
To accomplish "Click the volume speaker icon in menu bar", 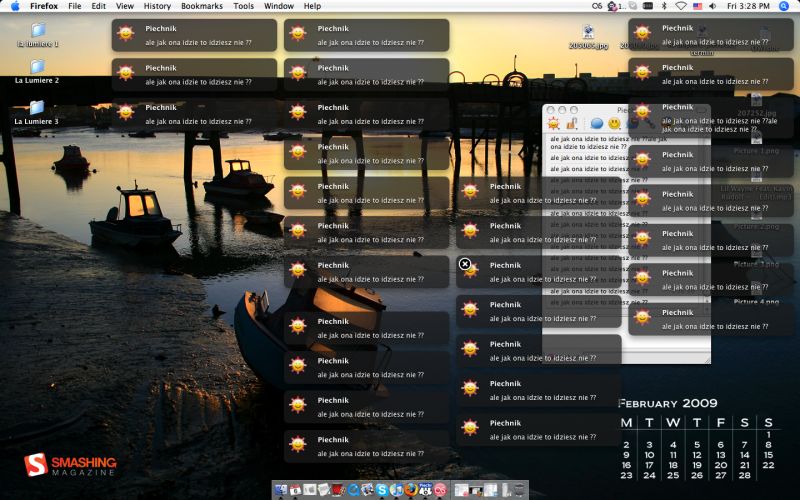I will click(x=712, y=6).
